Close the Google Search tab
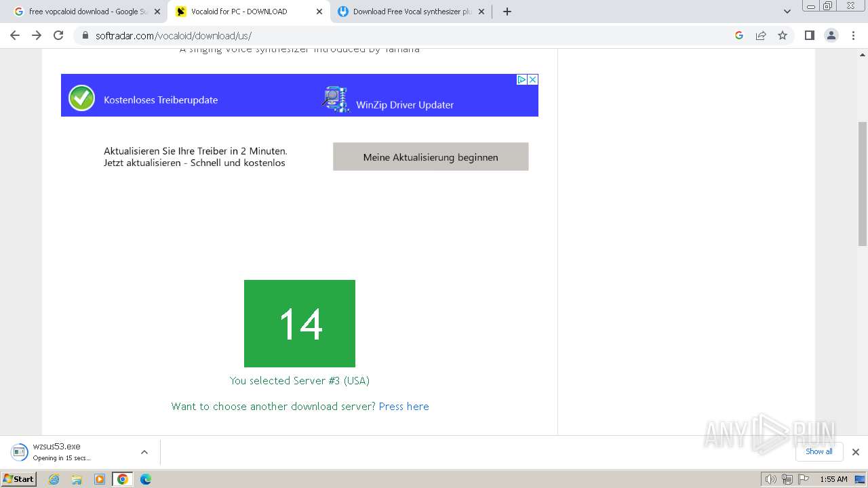 pos(157,12)
